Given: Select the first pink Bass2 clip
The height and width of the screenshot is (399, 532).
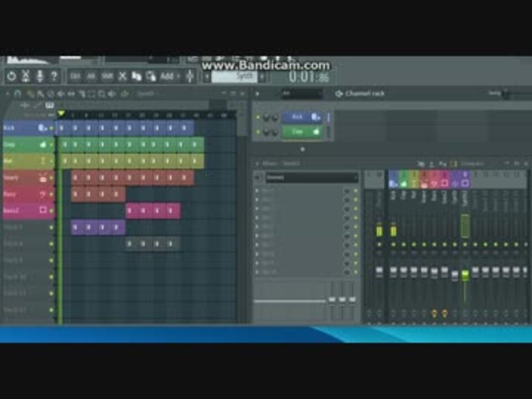Looking at the screenshot, I should 132,211.
